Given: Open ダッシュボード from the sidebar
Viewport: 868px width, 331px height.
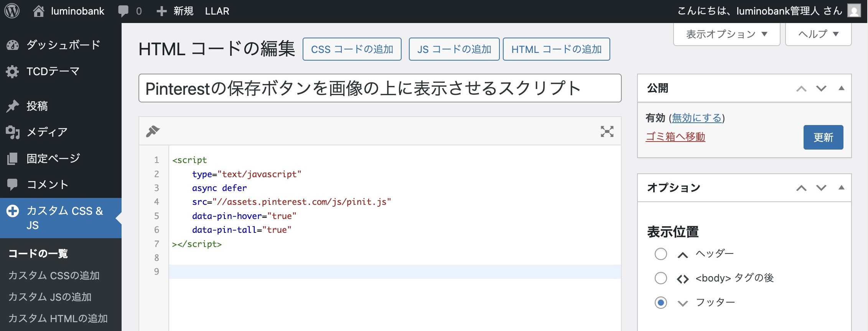Looking at the screenshot, I should pos(63,45).
